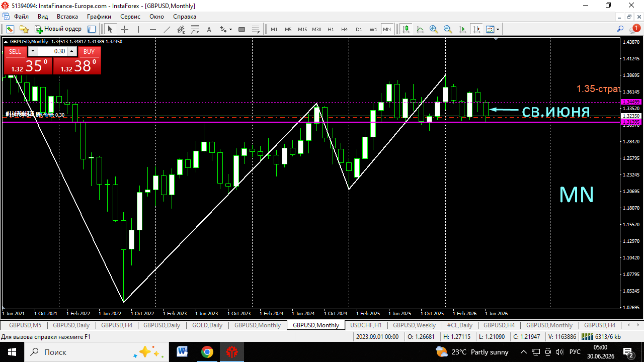The width and height of the screenshot is (644, 362).
Task: Decrease trade volume with down arrow
Action: (x=33, y=51)
